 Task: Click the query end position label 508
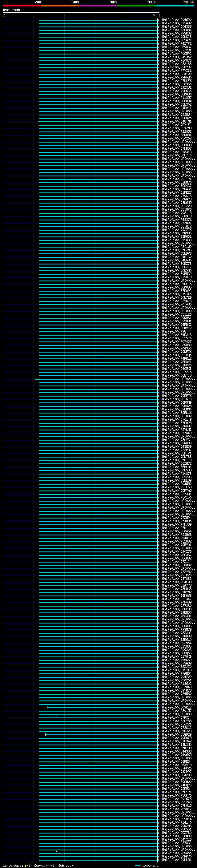[155, 15]
